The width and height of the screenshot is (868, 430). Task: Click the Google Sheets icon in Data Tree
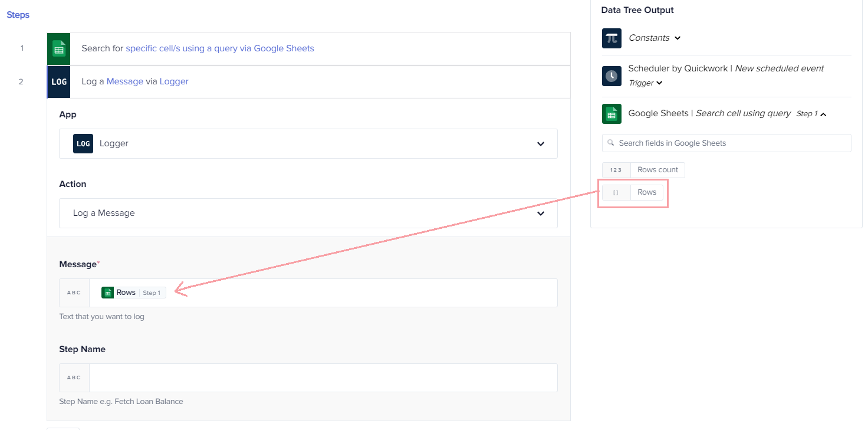pyautogui.click(x=611, y=114)
